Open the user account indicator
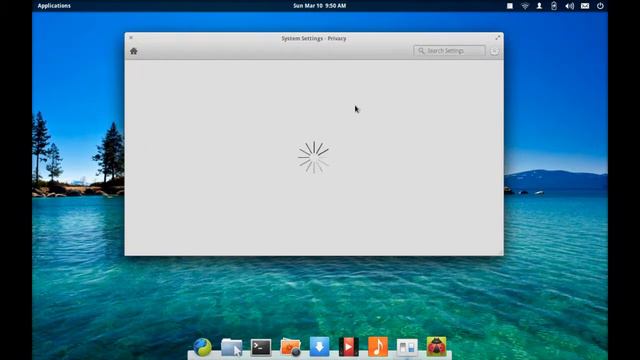This screenshot has height=360, width=640. point(539,6)
